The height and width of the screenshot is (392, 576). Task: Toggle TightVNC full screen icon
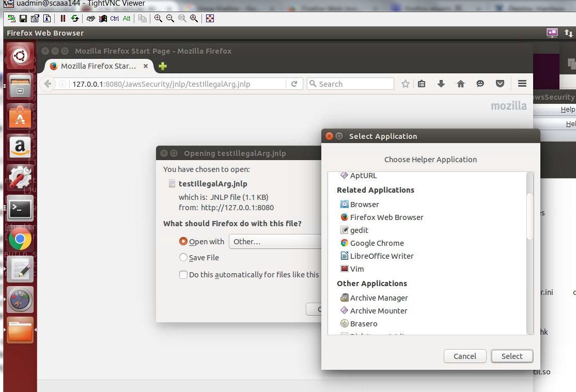point(210,19)
